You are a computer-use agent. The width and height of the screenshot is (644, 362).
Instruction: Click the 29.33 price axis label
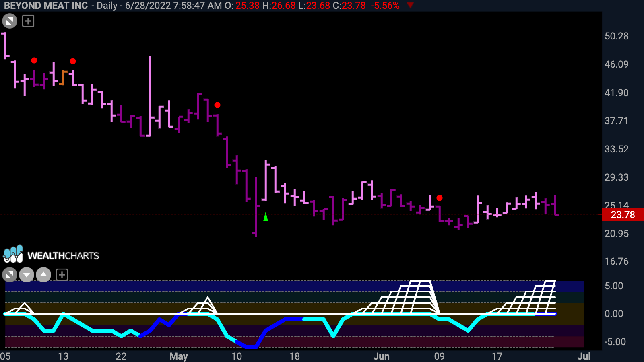(x=617, y=177)
